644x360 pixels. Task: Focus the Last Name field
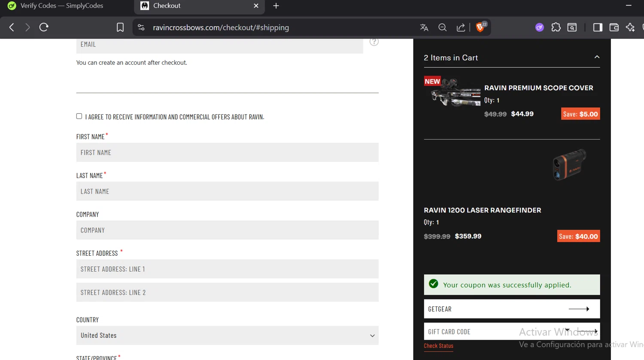[228, 191]
